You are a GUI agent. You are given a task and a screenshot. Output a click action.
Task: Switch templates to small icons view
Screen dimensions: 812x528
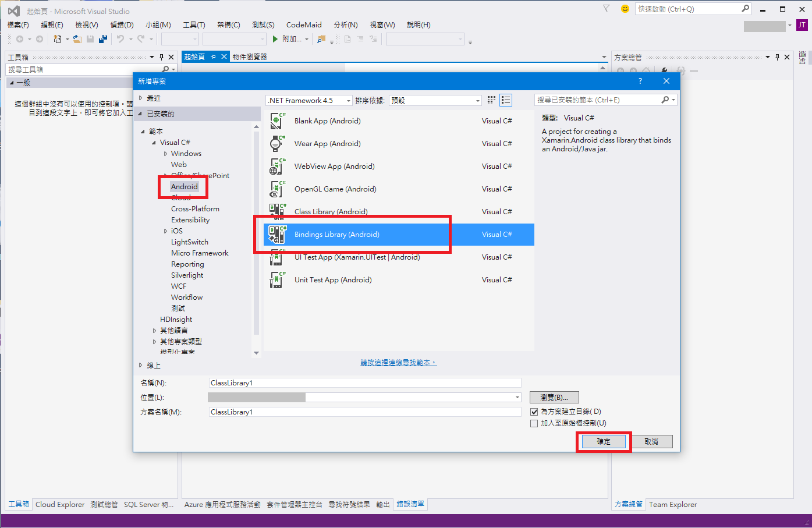[x=491, y=100]
